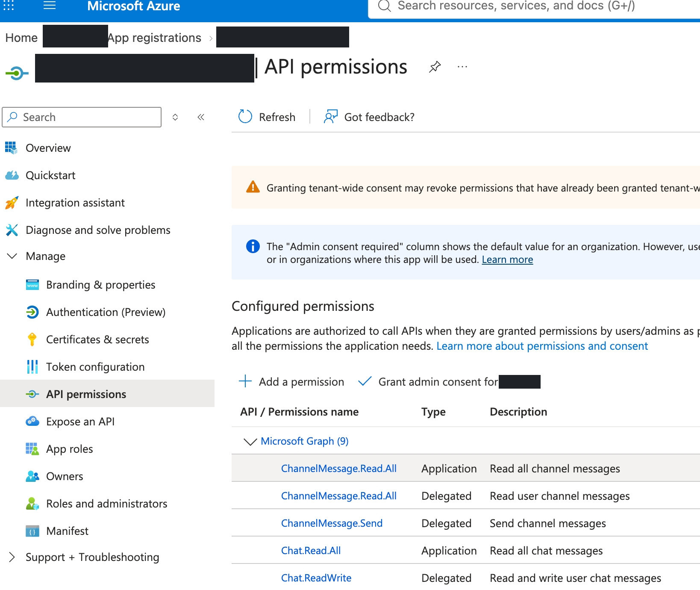Click the Type column header

[433, 412]
